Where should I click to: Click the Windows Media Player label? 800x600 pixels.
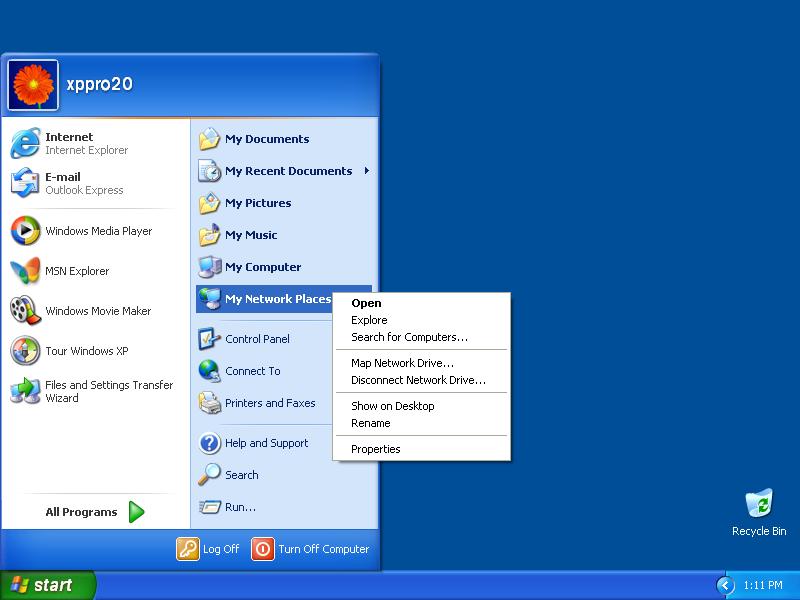click(x=98, y=231)
